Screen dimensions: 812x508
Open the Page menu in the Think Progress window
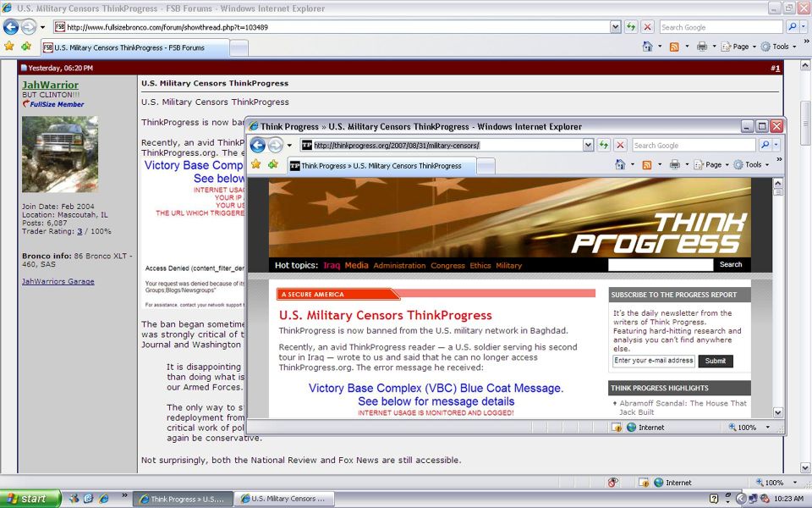pyautogui.click(x=710, y=165)
